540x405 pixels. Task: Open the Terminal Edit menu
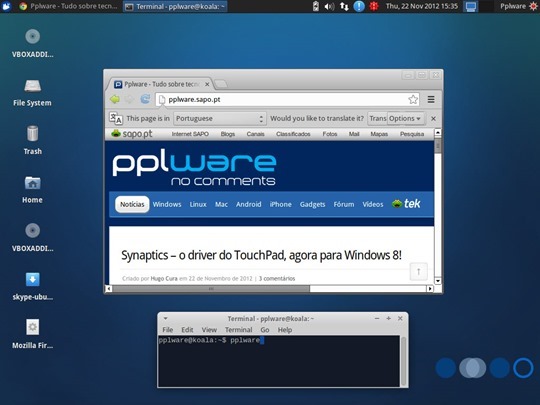tap(187, 330)
